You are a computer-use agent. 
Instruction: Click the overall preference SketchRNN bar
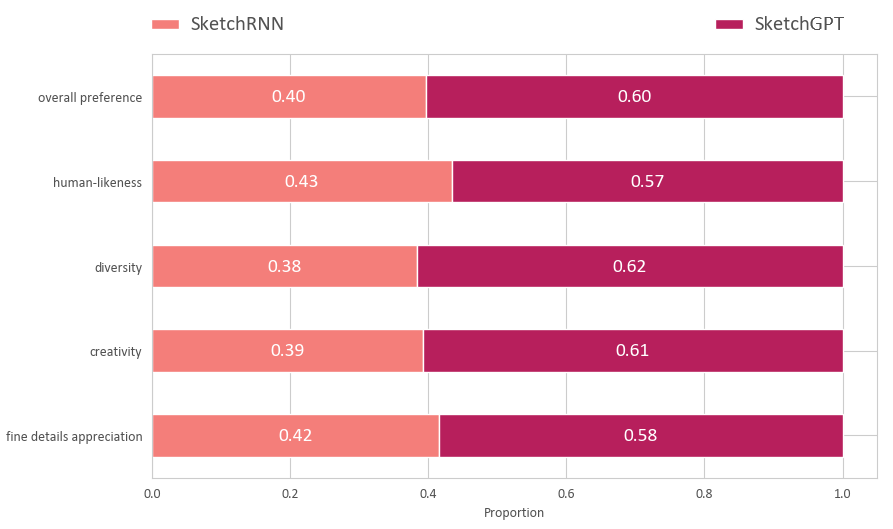point(289,97)
